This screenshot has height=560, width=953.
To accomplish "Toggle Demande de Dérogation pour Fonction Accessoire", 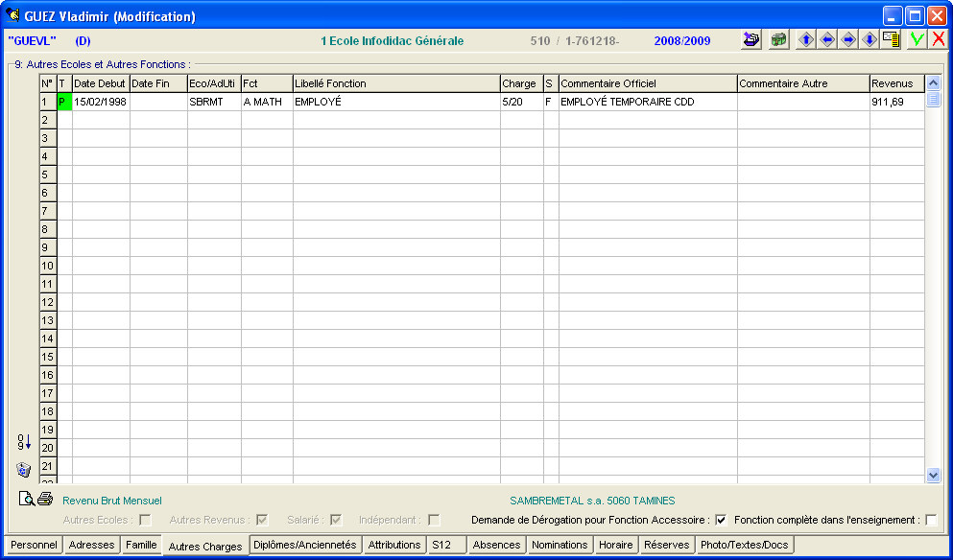I will pyautogui.click(x=721, y=520).
